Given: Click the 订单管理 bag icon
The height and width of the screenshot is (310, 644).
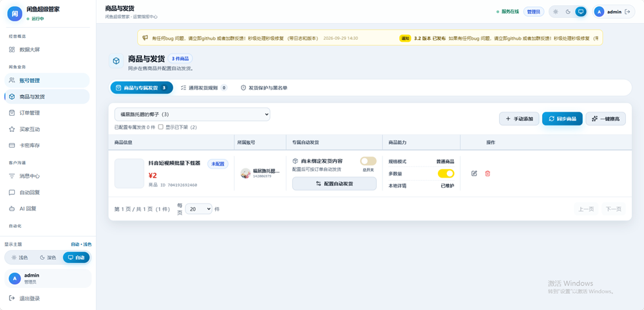Looking at the screenshot, I should (x=12, y=113).
